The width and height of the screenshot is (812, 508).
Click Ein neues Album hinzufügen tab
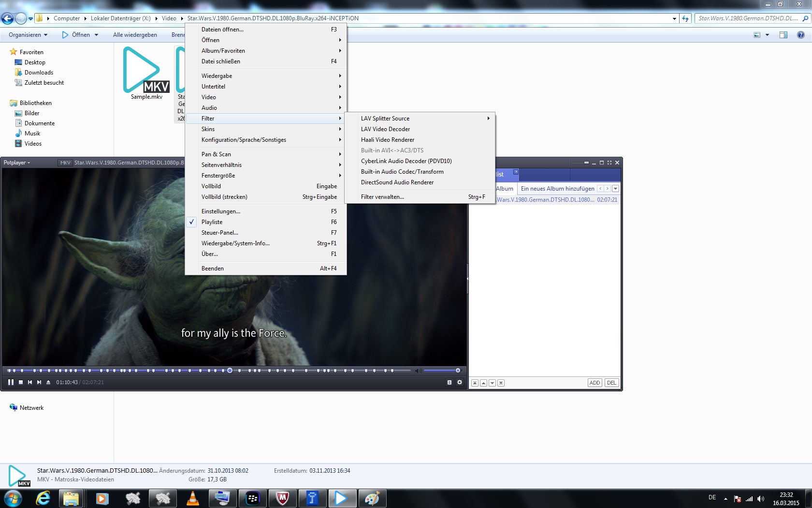point(557,189)
